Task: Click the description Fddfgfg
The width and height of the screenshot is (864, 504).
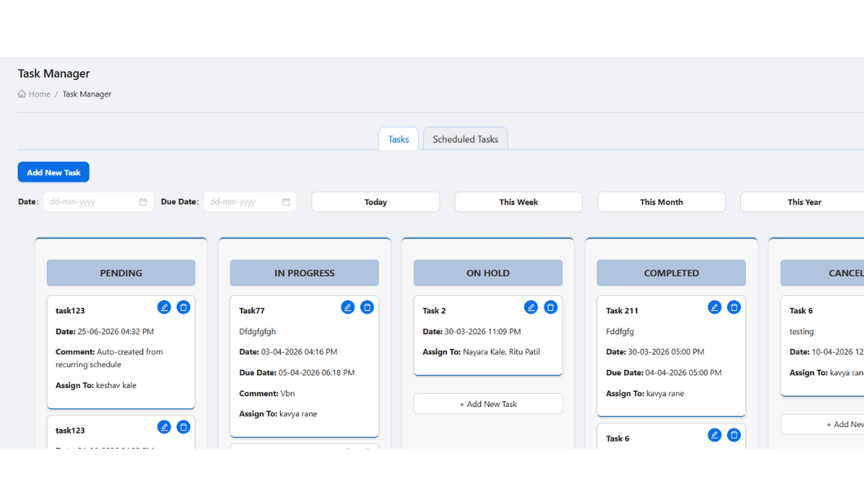Action: pyautogui.click(x=620, y=332)
